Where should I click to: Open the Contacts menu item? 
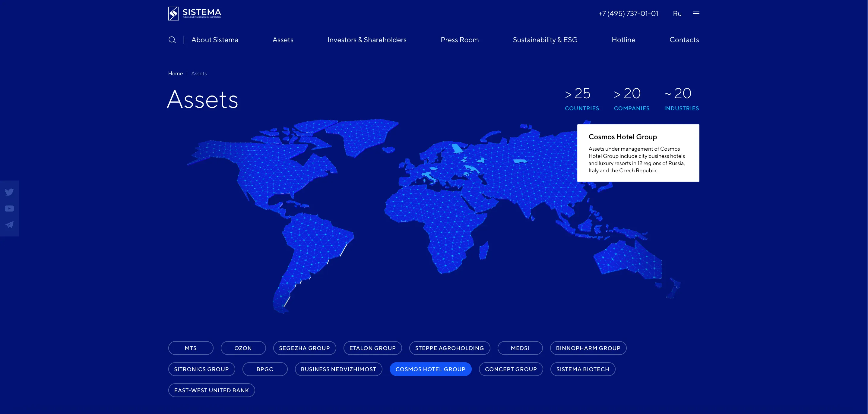coord(684,40)
